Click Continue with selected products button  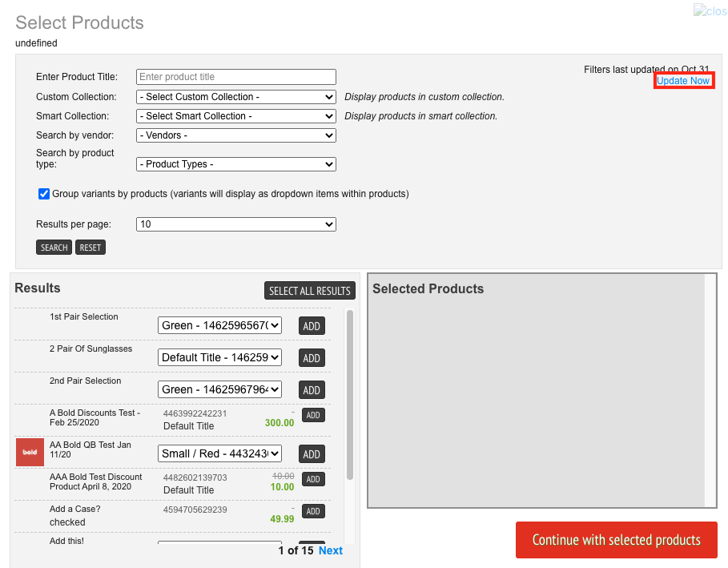pos(616,540)
